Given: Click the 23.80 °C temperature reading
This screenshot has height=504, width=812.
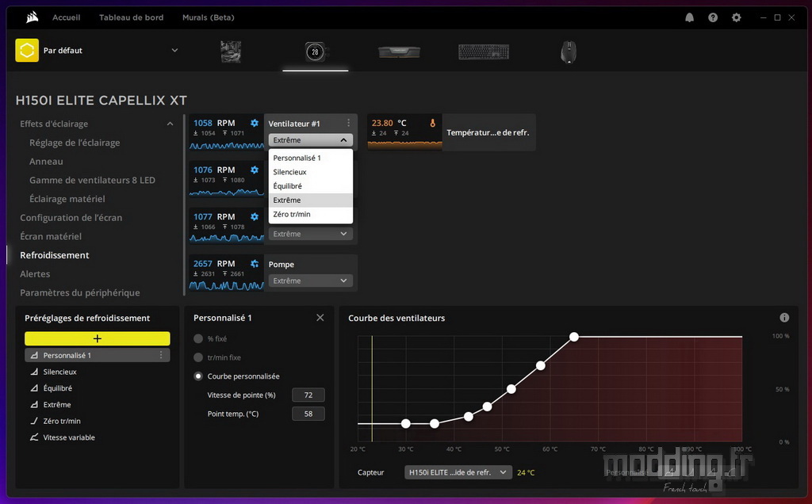Looking at the screenshot, I should (389, 123).
